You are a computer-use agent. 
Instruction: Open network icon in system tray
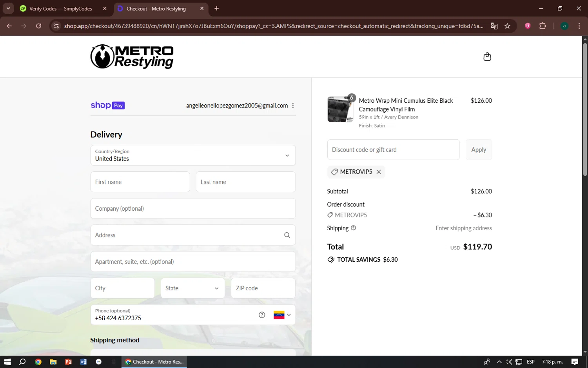pyautogui.click(x=519, y=362)
